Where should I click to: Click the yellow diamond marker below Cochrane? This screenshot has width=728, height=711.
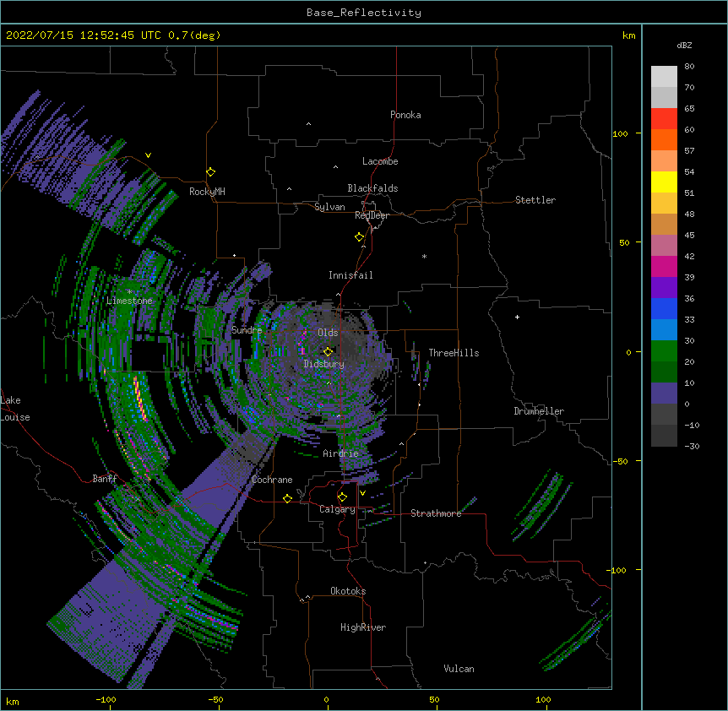287,498
